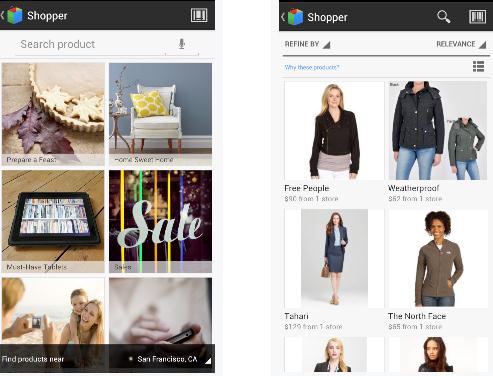Expand the Refine By dropdown
The image size is (493, 376).
pyautogui.click(x=307, y=44)
